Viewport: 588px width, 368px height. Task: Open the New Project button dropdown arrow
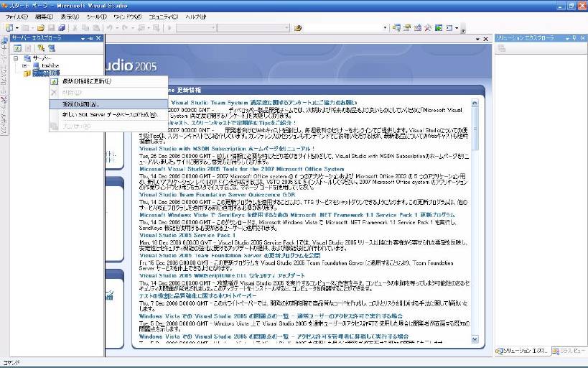(x=17, y=28)
